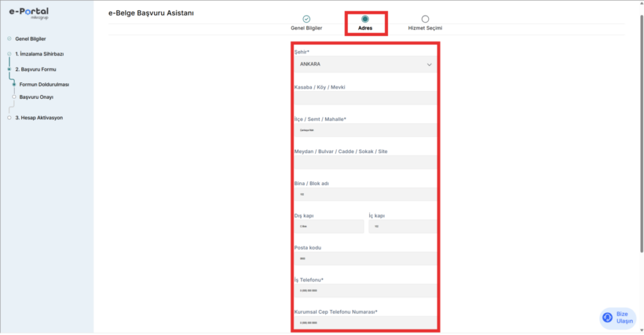Click the bullet beside Formun Doldurulması

point(14,84)
